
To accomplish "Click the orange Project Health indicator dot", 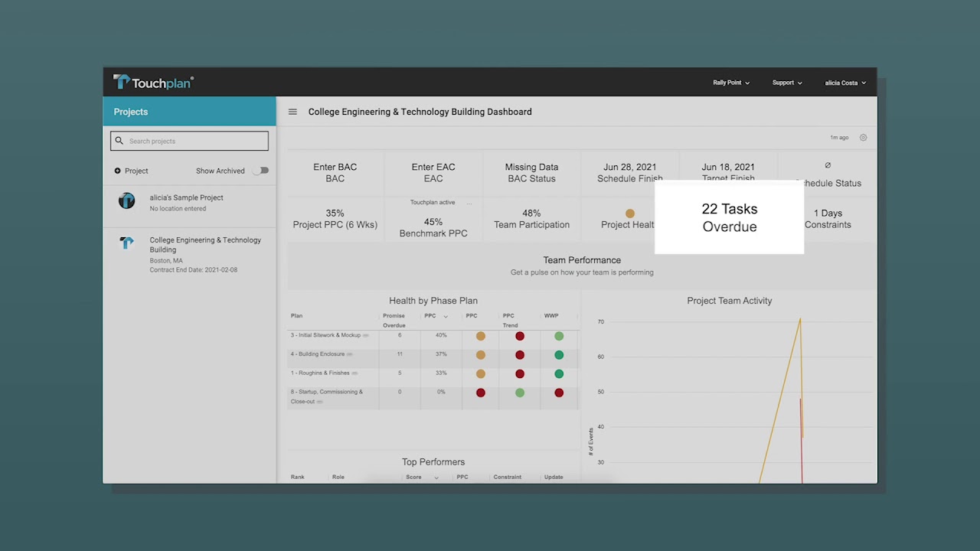I will coord(630,214).
